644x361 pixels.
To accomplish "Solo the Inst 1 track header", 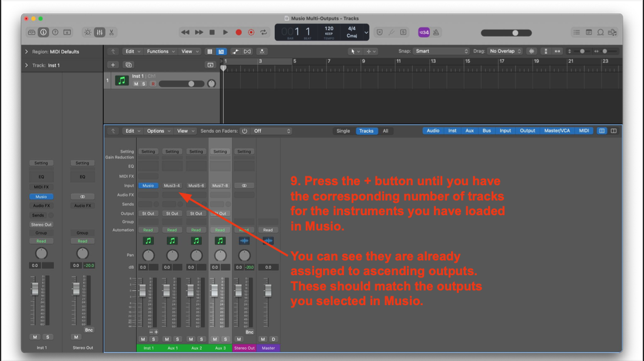I will coord(144,83).
